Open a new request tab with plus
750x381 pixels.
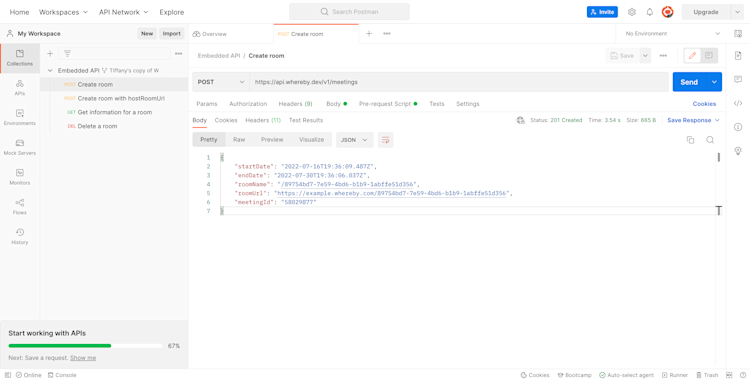[369, 33]
